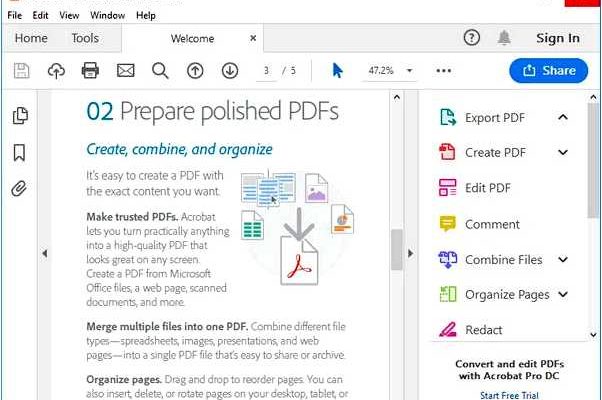The height and width of the screenshot is (400, 602).
Task: Click the blue Share button
Action: point(549,71)
